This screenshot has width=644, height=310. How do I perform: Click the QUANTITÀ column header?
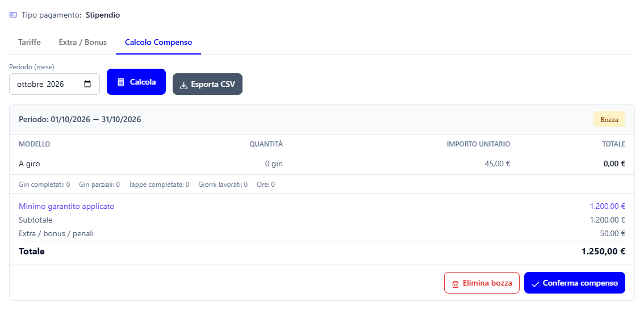point(266,144)
